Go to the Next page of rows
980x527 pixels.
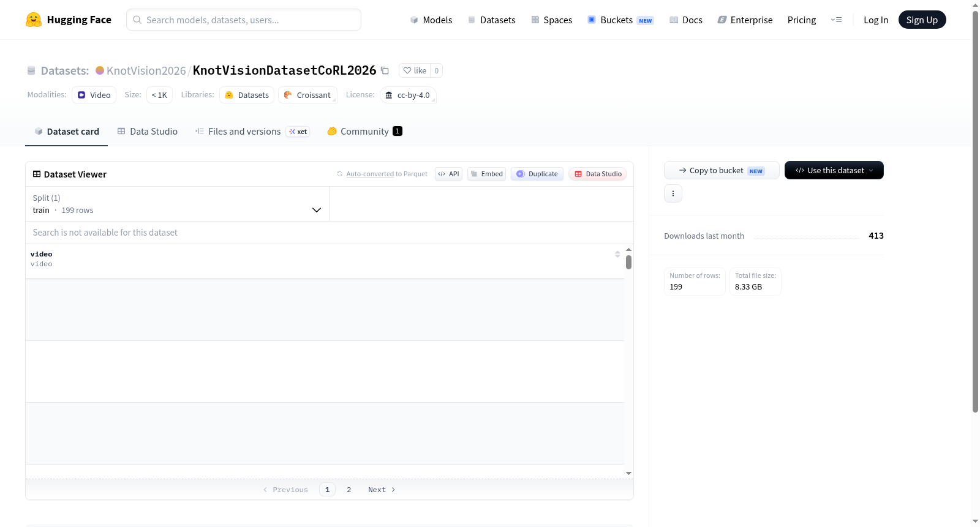(382, 490)
